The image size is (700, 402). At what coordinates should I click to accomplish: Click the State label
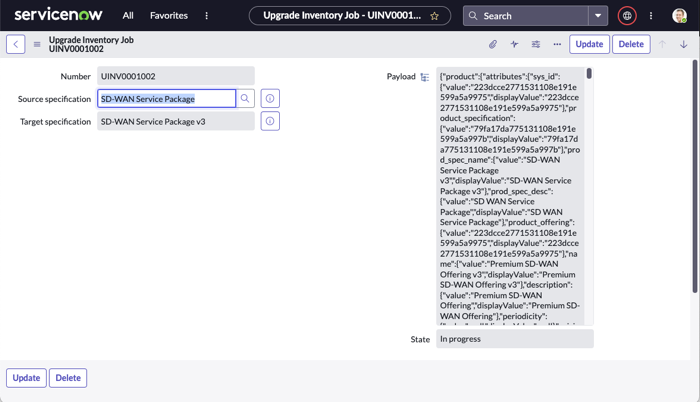coord(420,339)
